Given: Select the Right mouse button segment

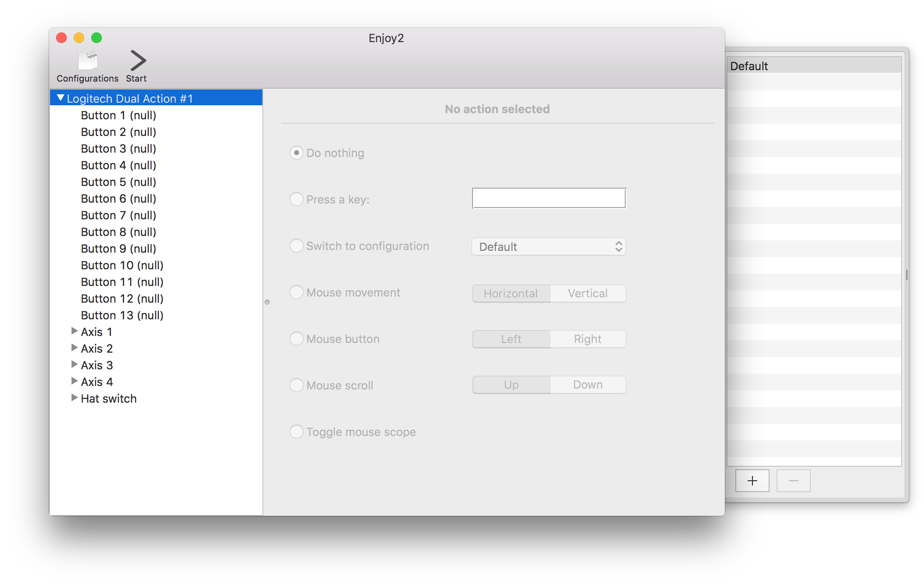Looking at the screenshot, I should pos(588,339).
